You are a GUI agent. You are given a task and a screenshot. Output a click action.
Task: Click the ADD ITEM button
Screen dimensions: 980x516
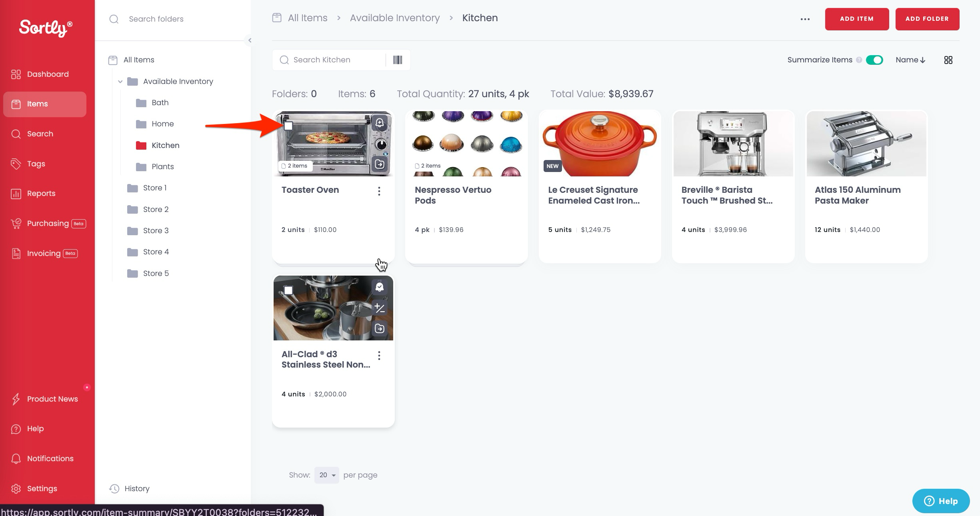(857, 19)
